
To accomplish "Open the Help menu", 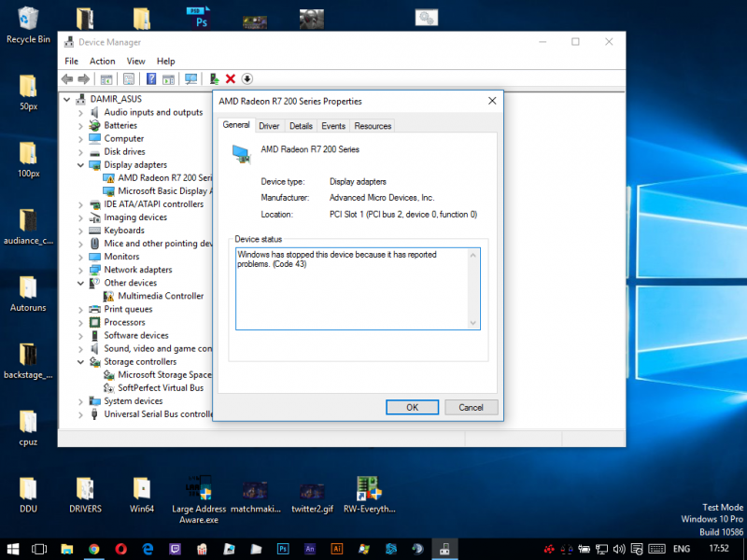I will click(166, 61).
